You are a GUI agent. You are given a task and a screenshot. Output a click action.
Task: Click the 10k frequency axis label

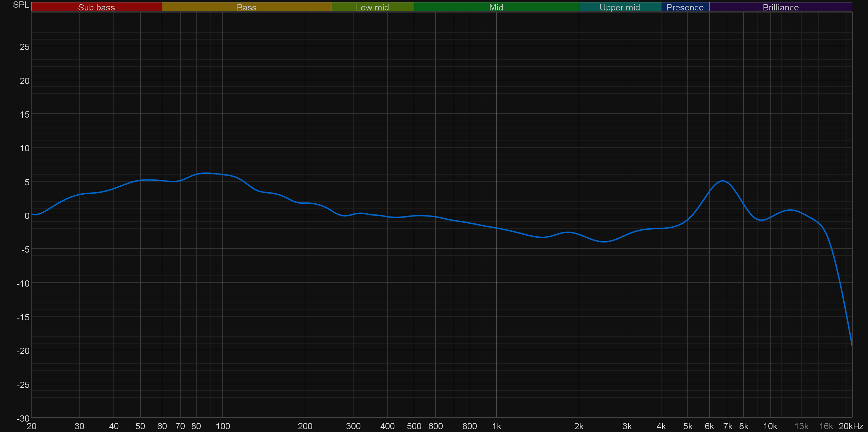770,426
